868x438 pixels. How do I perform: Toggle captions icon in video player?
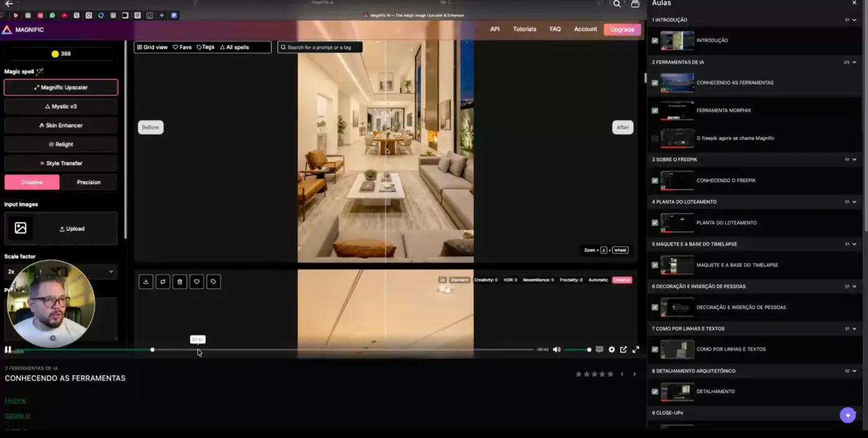pos(600,349)
